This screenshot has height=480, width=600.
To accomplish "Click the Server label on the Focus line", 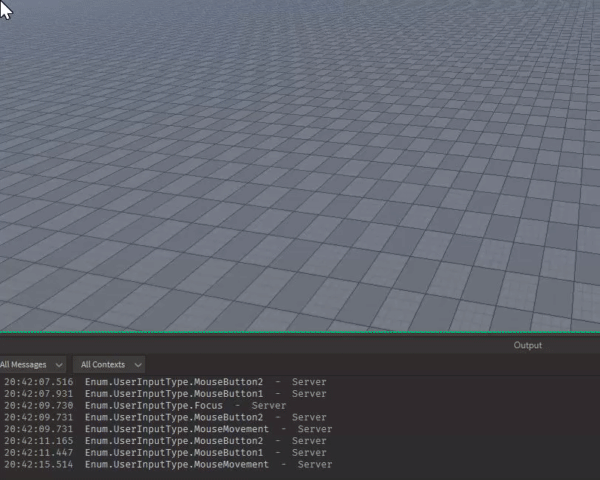I will coord(268,406).
